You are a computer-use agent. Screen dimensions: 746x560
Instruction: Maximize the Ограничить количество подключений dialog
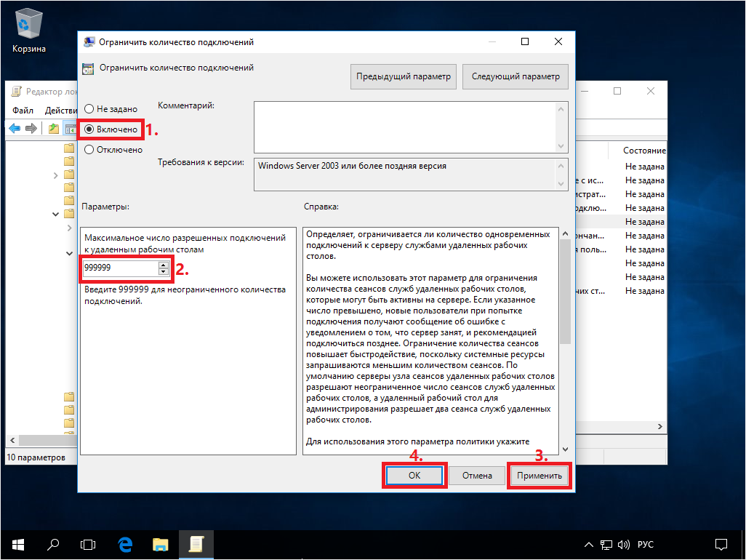(x=525, y=42)
